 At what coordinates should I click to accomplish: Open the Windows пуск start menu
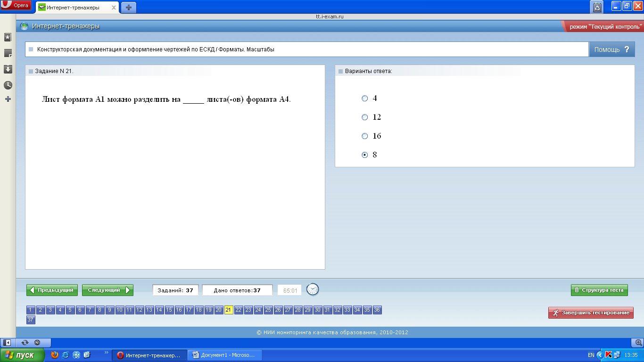pos(23,355)
